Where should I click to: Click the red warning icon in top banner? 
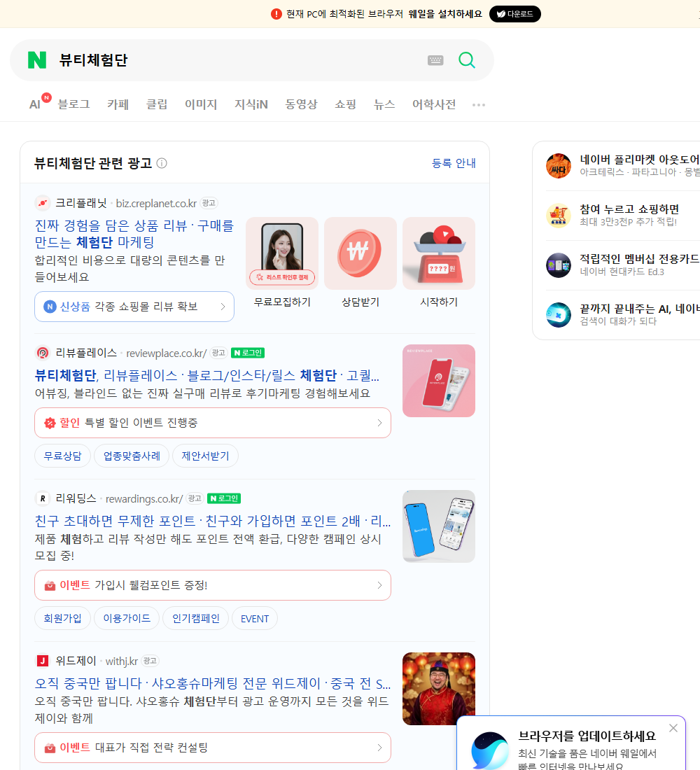click(276, 14)
